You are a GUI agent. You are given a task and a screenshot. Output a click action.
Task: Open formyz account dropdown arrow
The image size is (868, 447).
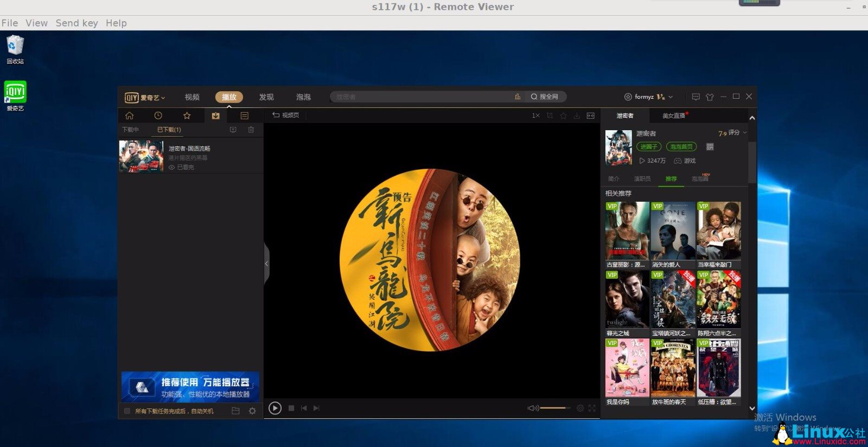671,97
